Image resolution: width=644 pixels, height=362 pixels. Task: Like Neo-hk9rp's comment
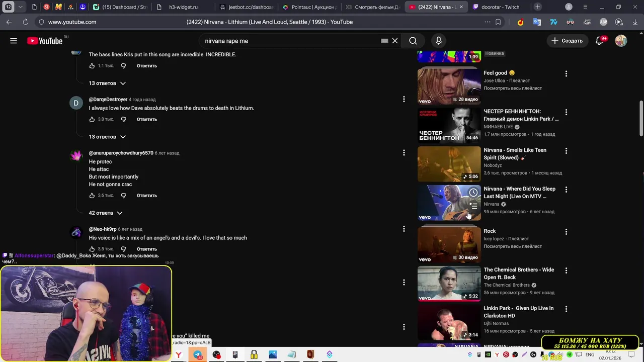92,249
